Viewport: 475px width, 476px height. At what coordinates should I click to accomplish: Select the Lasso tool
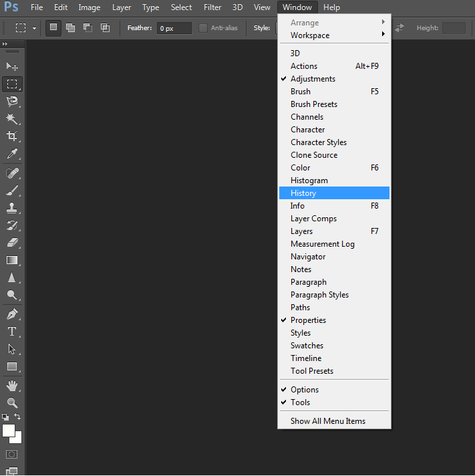[12, 101]
